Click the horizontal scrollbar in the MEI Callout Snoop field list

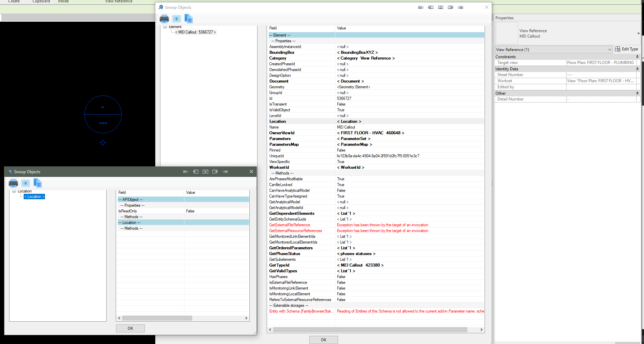pyautogui.click(x=370, y=330)
